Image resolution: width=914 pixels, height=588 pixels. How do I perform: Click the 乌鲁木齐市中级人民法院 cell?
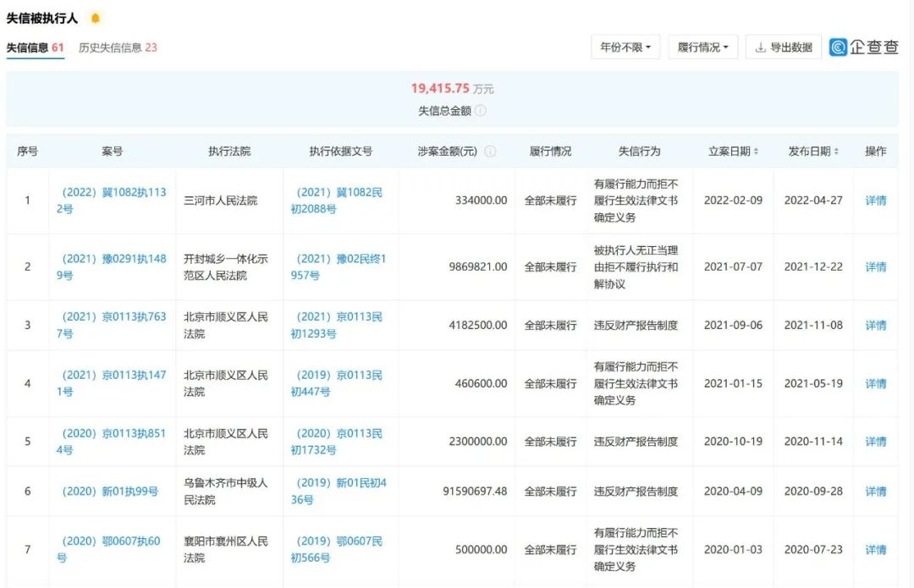click(x=226, y=492)
